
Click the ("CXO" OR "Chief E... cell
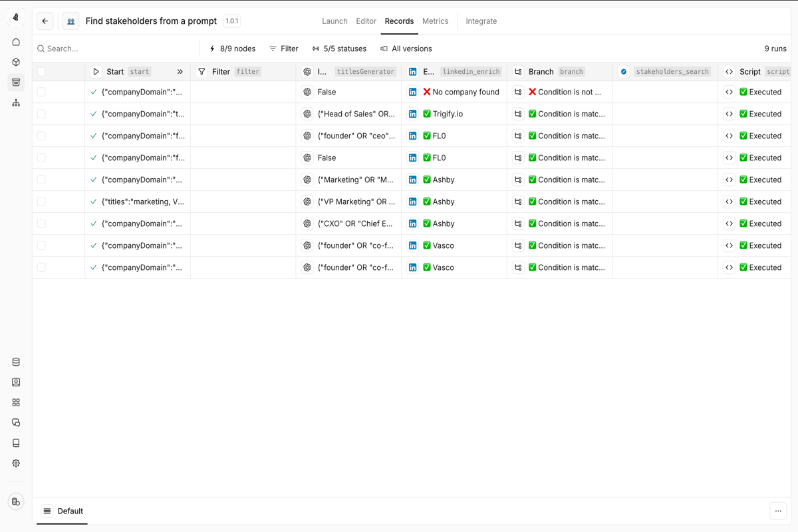click(349, 223)
